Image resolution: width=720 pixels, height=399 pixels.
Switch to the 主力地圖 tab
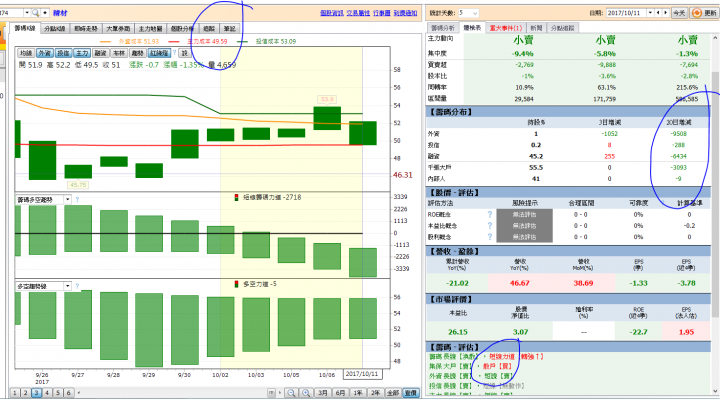point(151,29)
